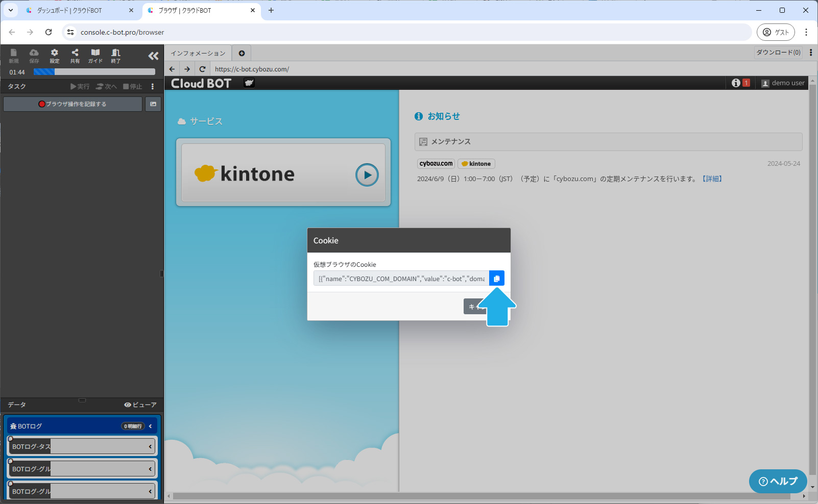
Task: Open Cloud BOT notification info icon
Action: click(736, 83)
